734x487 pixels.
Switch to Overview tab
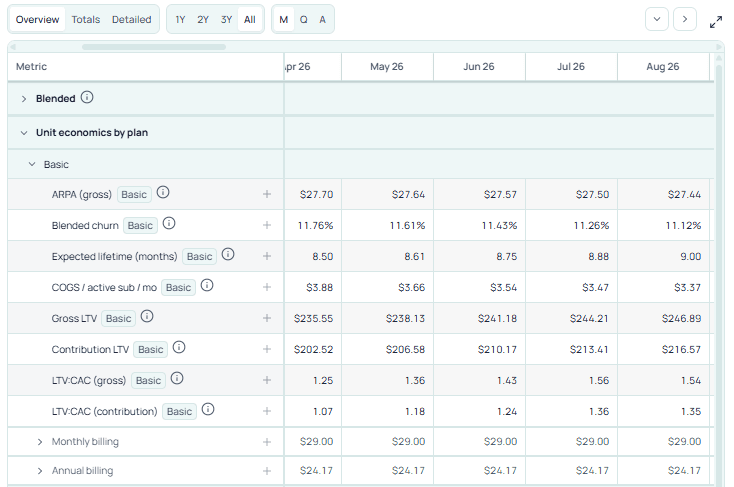coord(37,20)
